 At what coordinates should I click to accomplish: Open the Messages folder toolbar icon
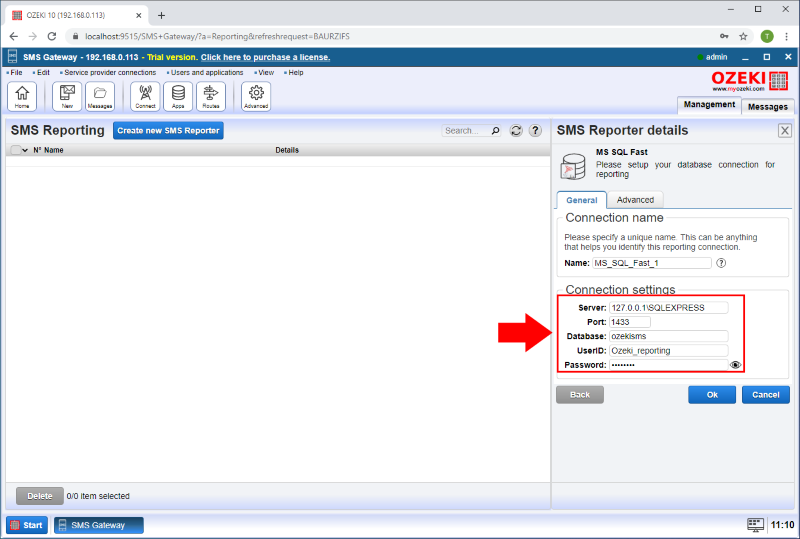click(100, 96)
